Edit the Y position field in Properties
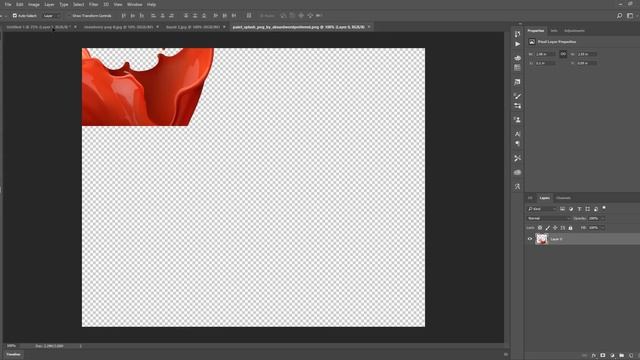The height and width of the screenshot is (360, 640). pyautogui.click(x=587, y=63)
